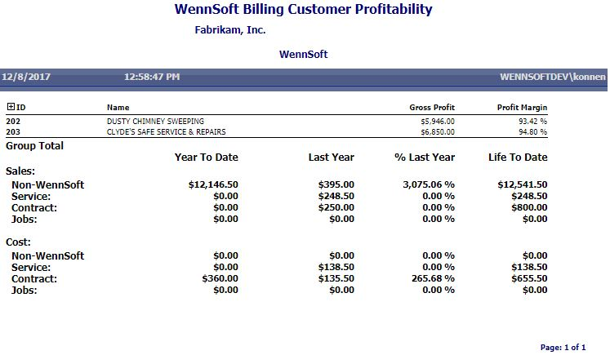This screenshot has width=610, height=364.
Task: Select CLYDE'S SAFE SERVICE & REPAIRS row
Action: (166, 131)
